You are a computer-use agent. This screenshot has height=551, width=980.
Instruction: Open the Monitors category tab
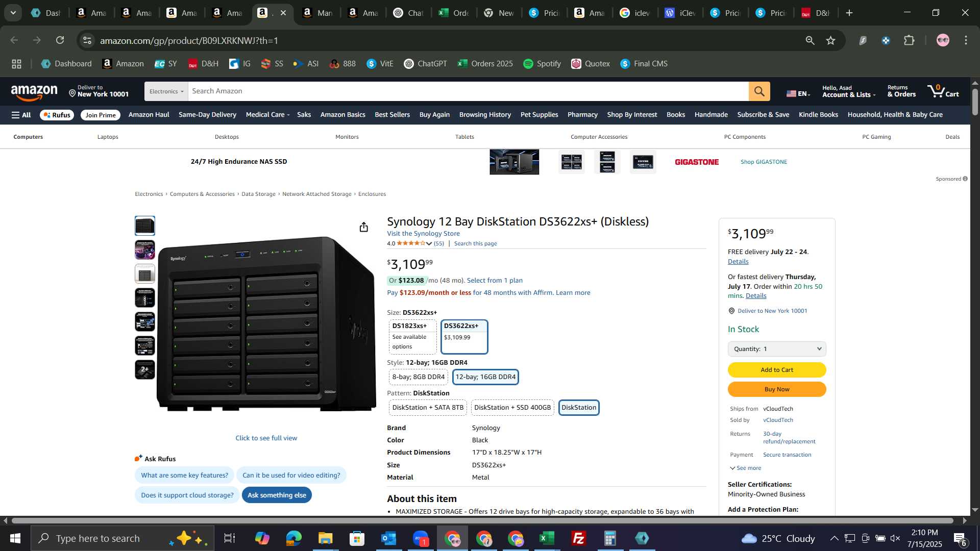[347, 137]
